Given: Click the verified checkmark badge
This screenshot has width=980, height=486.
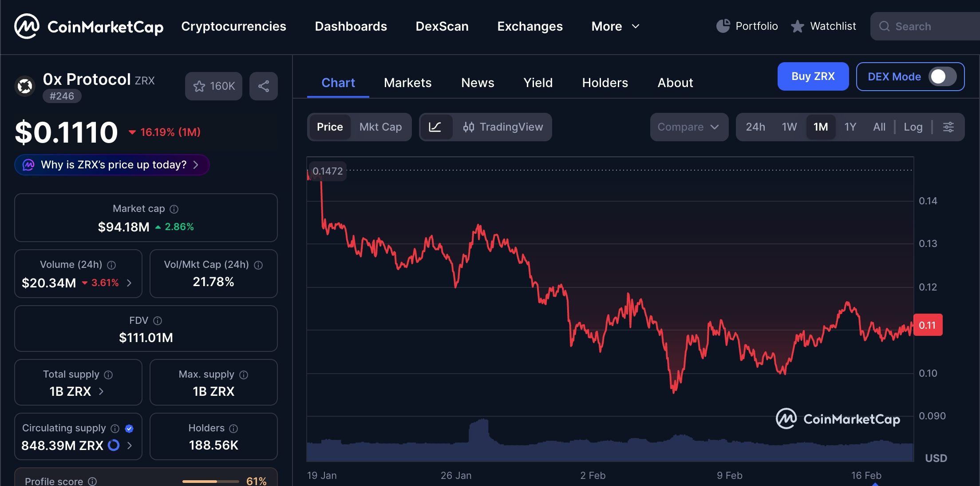Looking at the screenshot, I should [129, 428].
